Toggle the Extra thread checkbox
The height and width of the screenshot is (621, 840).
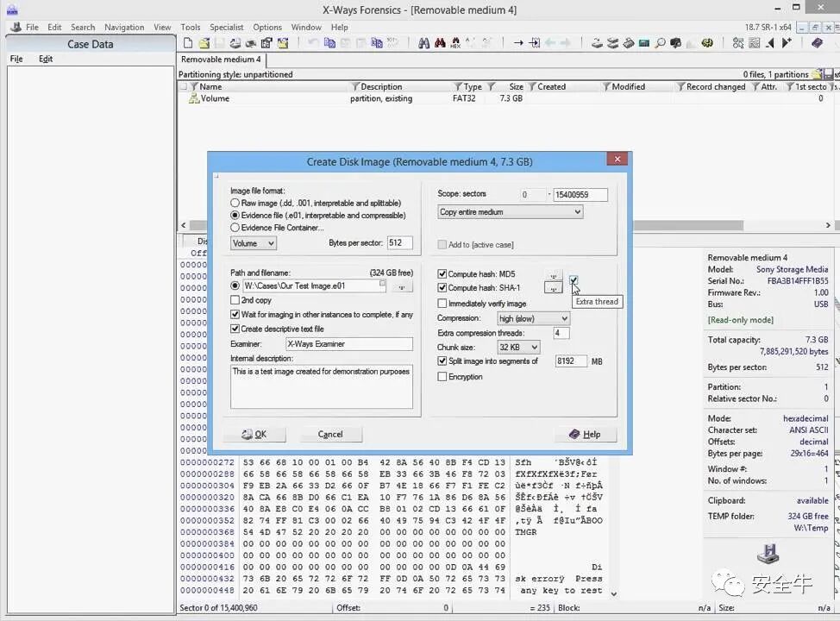click(574, 279)
